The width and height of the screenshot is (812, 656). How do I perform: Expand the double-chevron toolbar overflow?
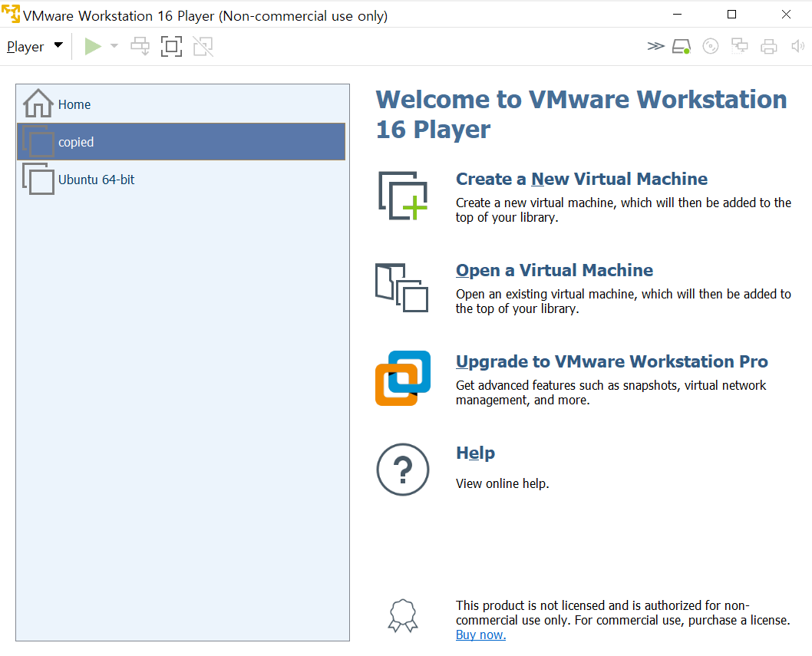coord(655,46)
